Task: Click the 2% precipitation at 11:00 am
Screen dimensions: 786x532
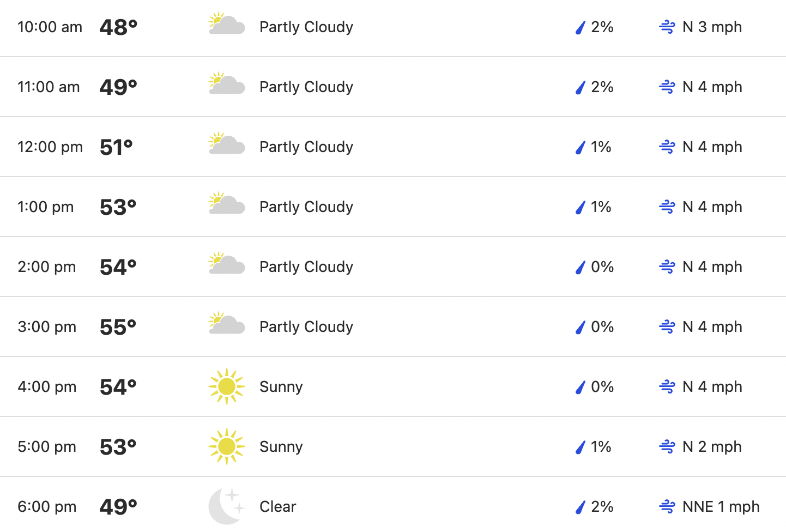Action: (602, 87)
